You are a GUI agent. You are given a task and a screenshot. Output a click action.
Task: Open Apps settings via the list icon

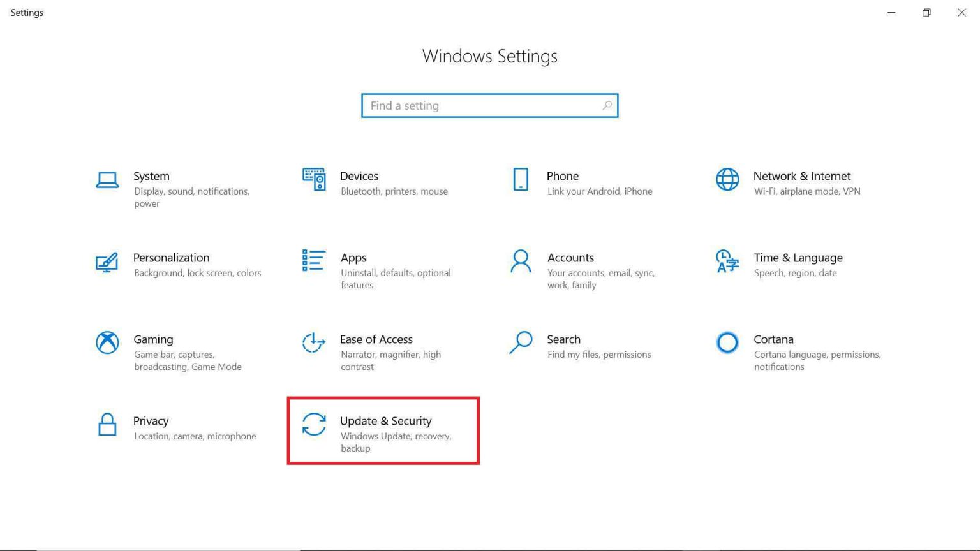[313, 262]
